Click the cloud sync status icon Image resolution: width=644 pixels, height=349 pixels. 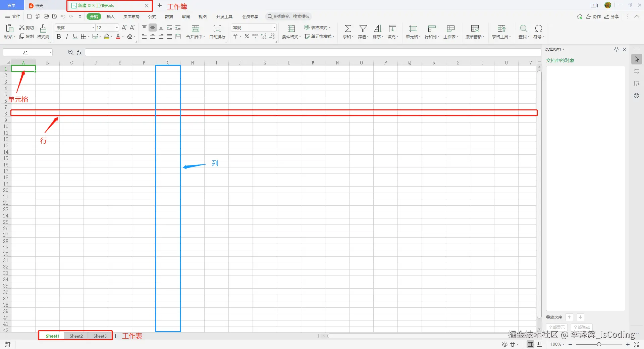[x=579, y=17]
